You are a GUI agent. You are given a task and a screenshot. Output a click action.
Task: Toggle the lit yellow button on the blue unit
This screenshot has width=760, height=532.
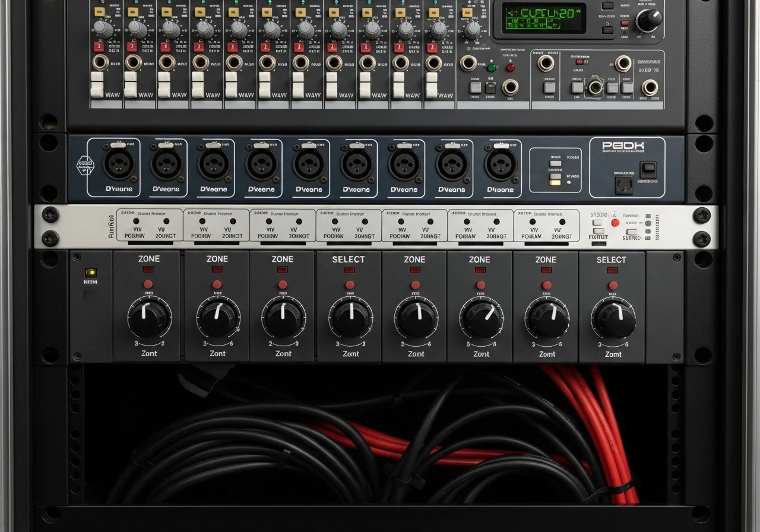point(555,182)
